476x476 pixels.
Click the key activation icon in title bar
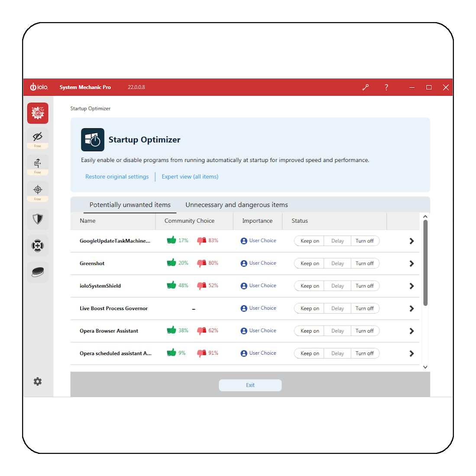pos(366,87)
